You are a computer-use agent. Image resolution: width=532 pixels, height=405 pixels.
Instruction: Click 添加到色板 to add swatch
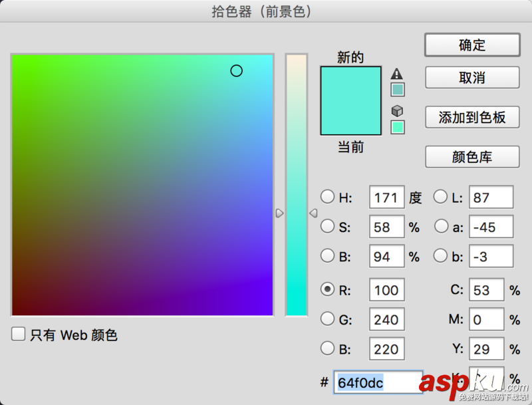click(x=472, y=118)
